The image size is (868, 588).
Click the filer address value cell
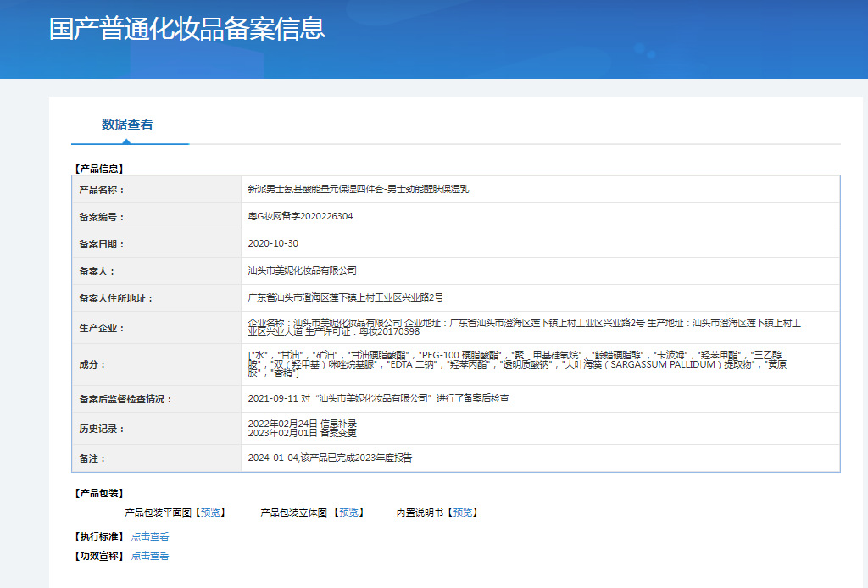tap(345, 298)
